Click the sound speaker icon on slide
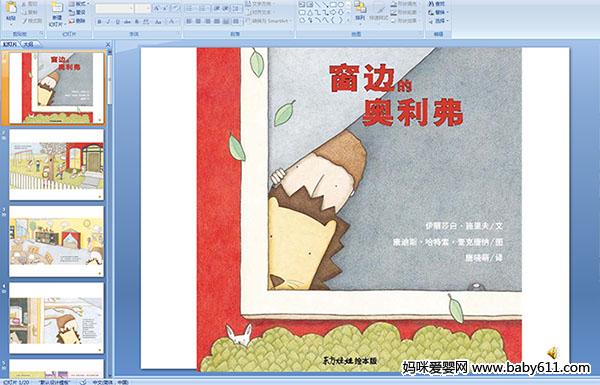The width and height of the screenshot is (600, 385). 552,352
